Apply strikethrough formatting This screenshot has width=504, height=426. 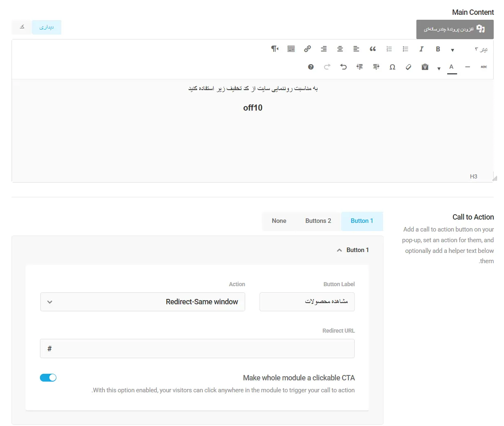click(484, 67)
